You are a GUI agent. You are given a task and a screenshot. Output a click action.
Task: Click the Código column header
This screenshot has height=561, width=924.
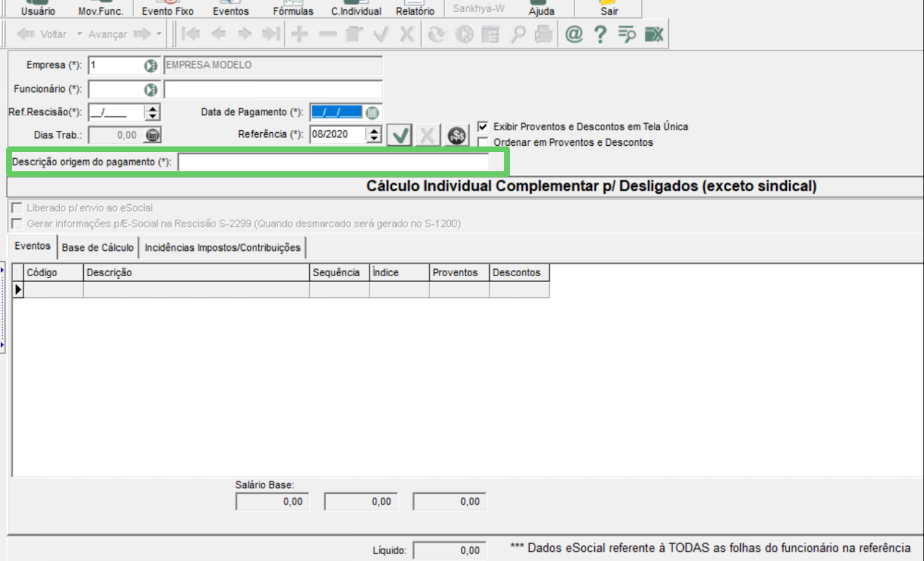(x=53, y=272)
